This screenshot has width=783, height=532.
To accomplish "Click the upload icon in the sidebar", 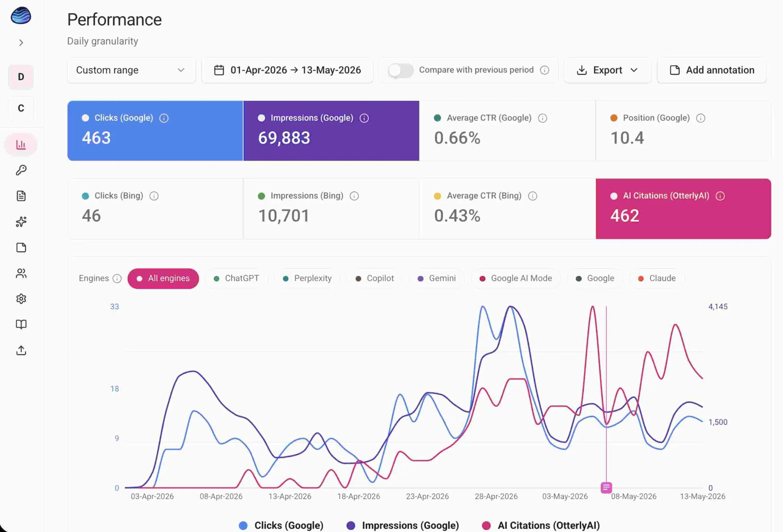I will pos(21,350).
